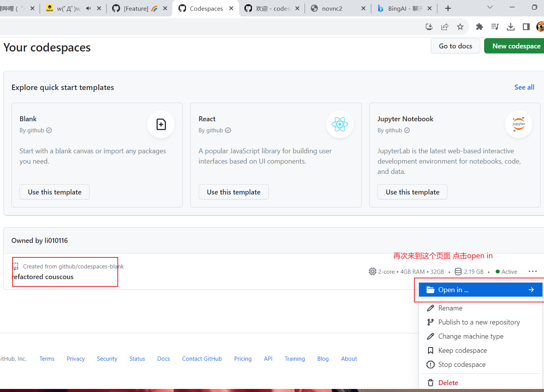Click the Go to docs button
The image size is (544, 392).
[456, 46]
